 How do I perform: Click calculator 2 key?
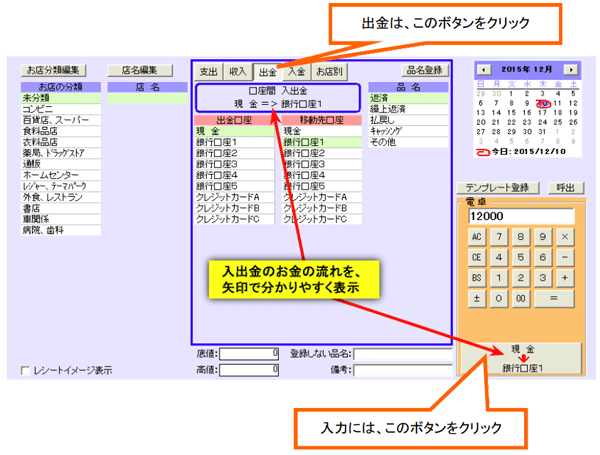tap(521, 278)
